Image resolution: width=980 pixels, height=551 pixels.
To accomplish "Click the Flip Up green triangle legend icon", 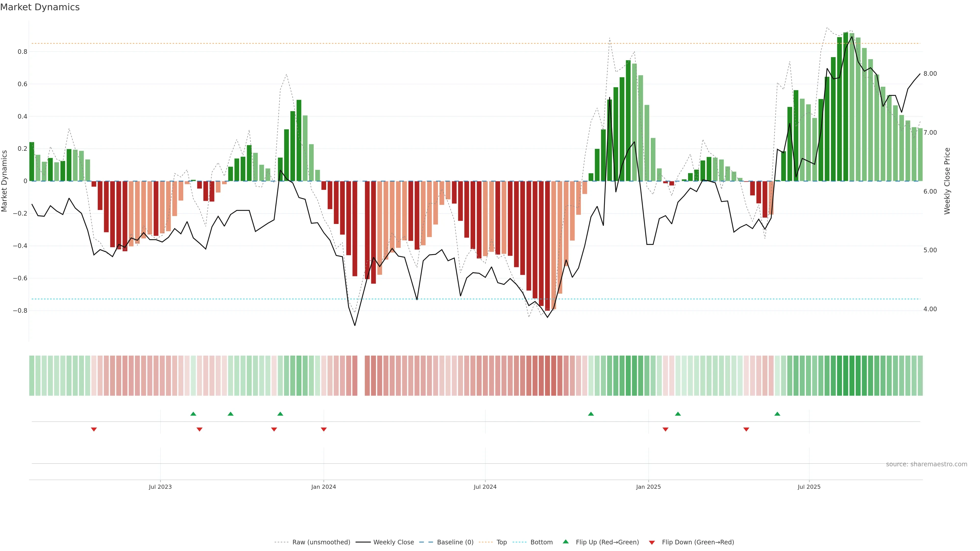I will pyautogui.click(x=566, y=542).
